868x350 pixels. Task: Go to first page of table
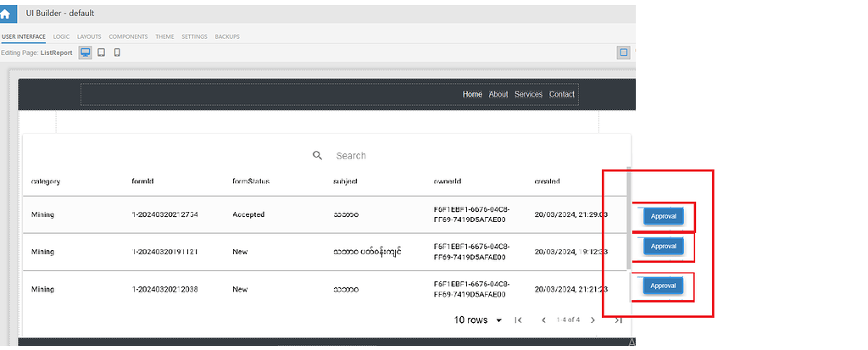coord(518,320)
